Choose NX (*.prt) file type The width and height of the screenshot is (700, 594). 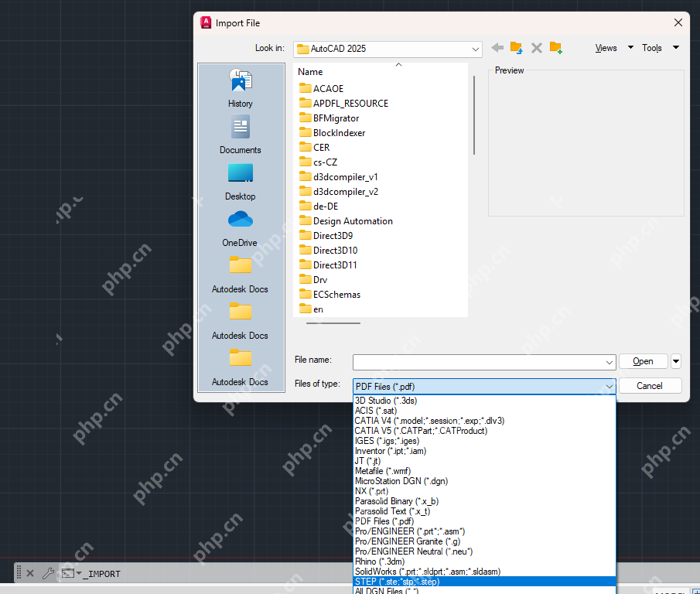(x=484, y=491)
